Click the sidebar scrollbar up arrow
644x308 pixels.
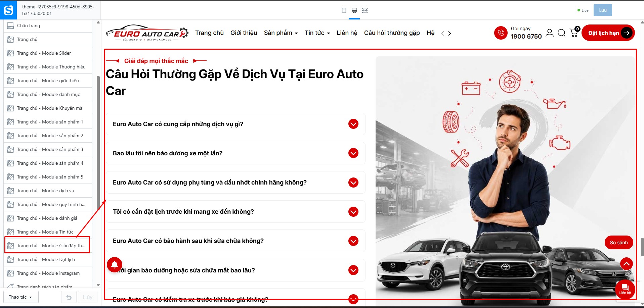tap(98, 22)
